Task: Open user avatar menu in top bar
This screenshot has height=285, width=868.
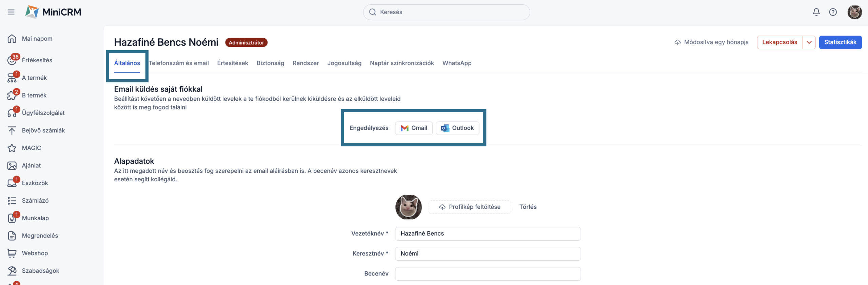Action: pos(854,12)
